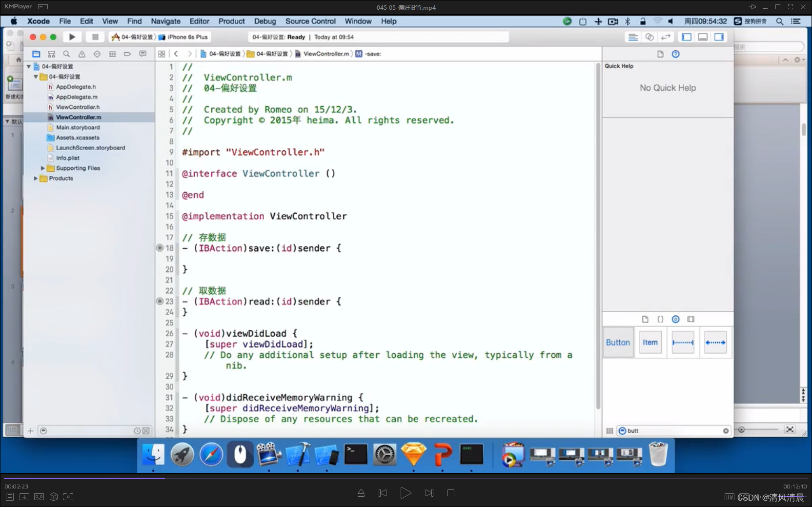812x507 pixels.
Task: Show the File inspector
Action: pos(660,54)
